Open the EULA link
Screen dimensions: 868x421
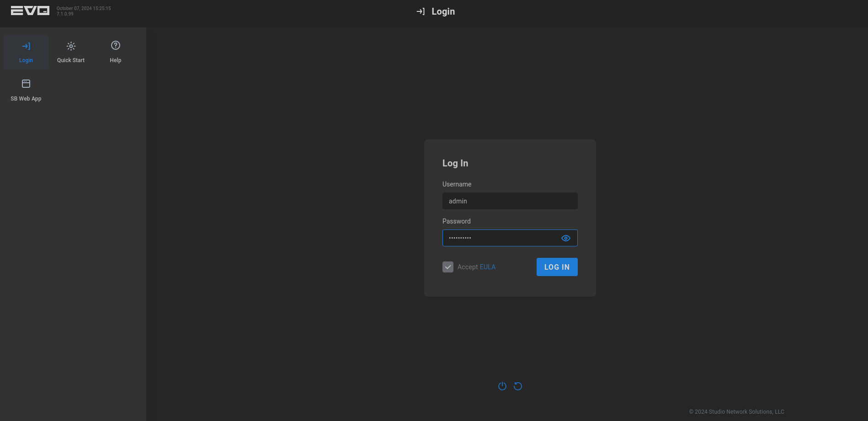click(x=488, y=267)
